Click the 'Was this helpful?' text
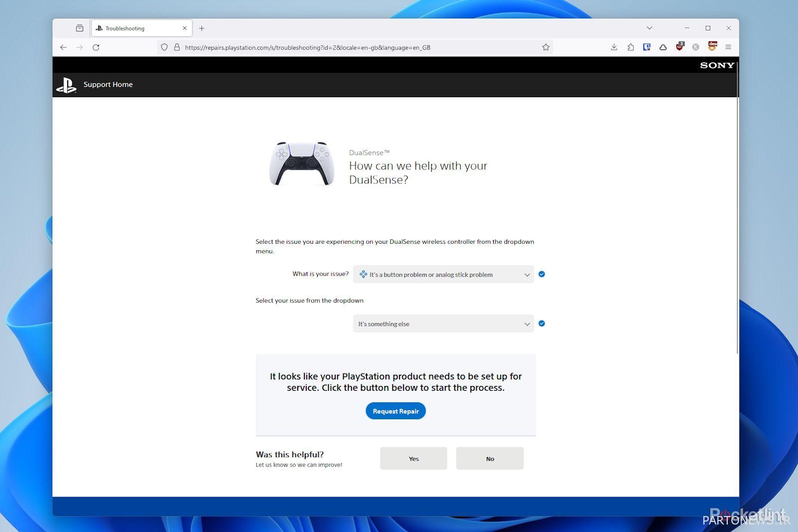 (x=290, y=454)
